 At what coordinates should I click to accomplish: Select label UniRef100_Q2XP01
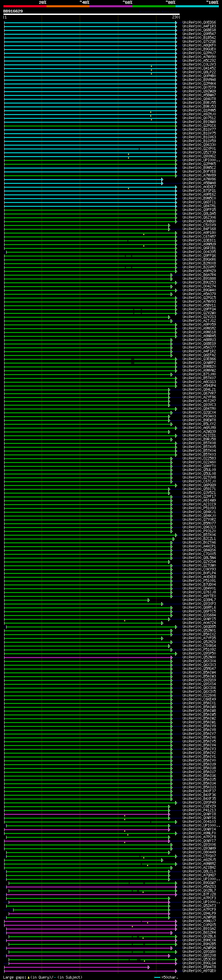[199, 149]
